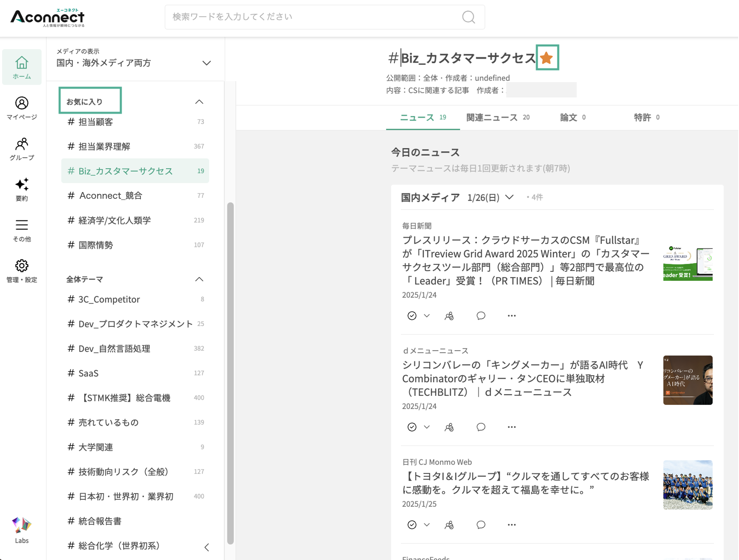This screenshot has height=560, width=739.
Task: Expand read-status dropdown on Fullstar article
Action: (427, 316)
